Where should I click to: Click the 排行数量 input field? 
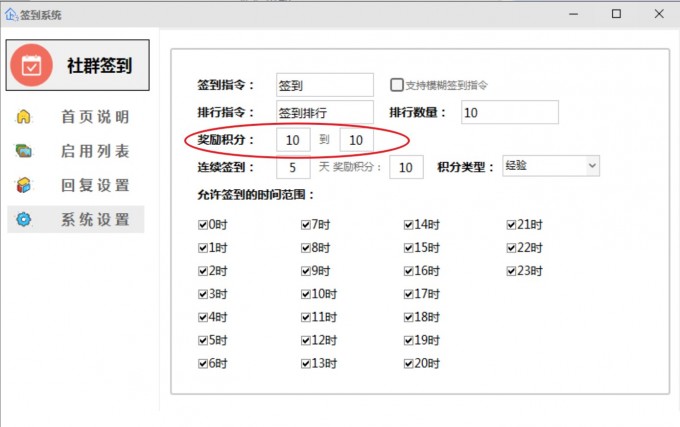[x=510, y=112]
